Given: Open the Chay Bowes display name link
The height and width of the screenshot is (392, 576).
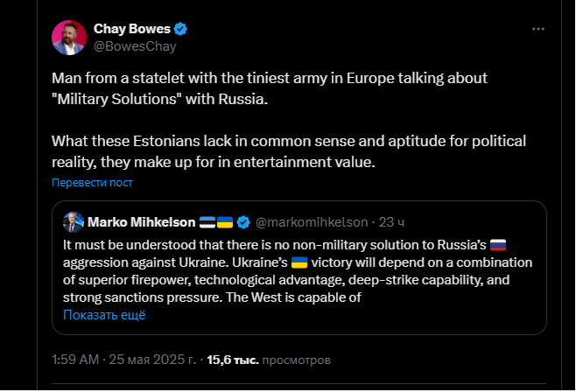Looking at the screenshot, I should (x=132, y=29).
